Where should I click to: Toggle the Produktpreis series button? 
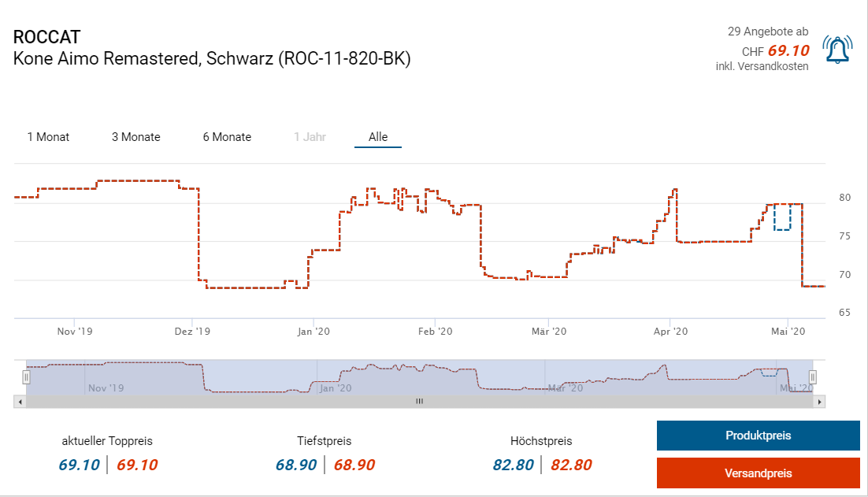[758, 436]
